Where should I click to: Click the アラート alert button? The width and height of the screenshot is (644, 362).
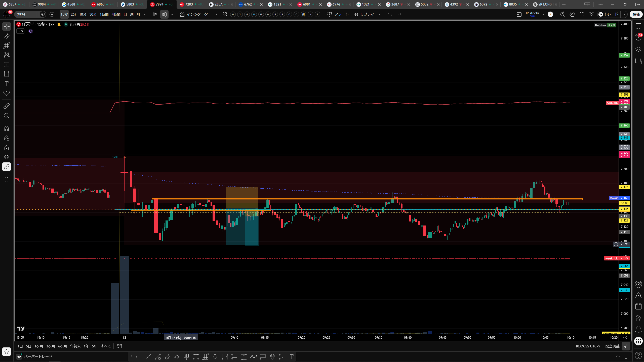[338, 14]
